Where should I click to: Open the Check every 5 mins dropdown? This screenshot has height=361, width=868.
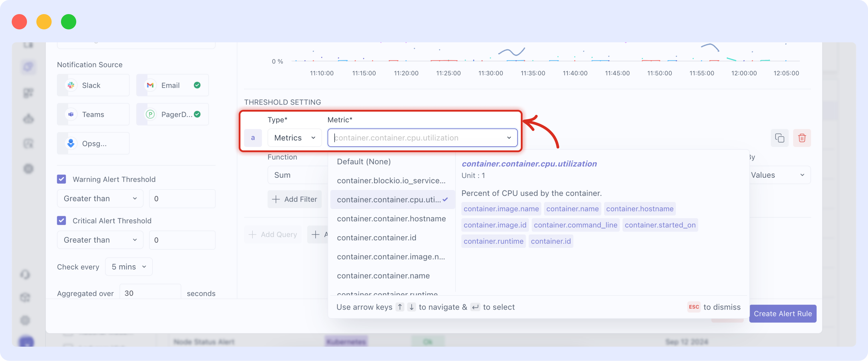pos(128,266)
